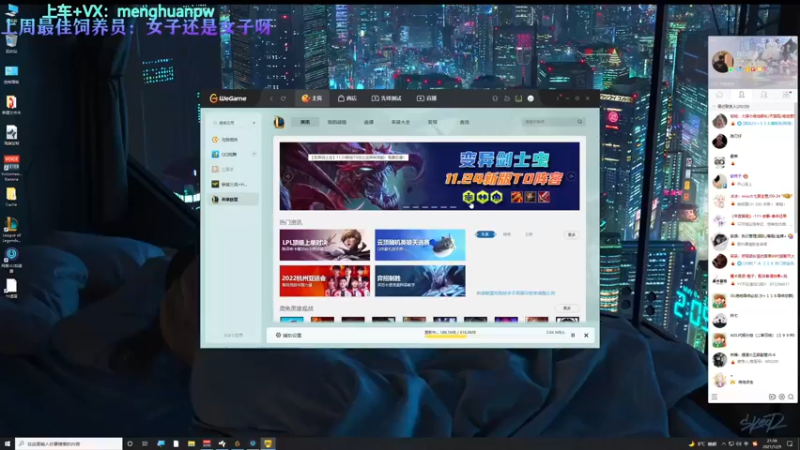Open 辅助设置 settings at bottom bar
800x450 pixels.
289,335
